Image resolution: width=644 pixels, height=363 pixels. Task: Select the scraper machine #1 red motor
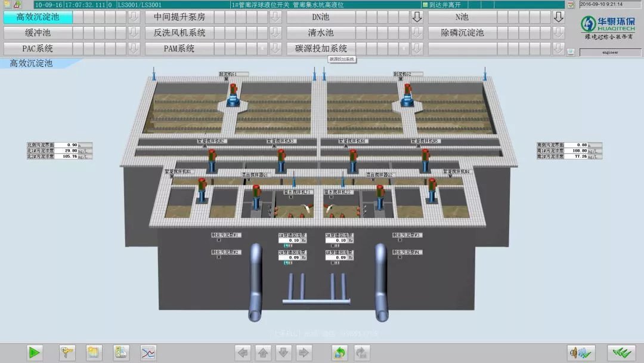pos(233,94)
